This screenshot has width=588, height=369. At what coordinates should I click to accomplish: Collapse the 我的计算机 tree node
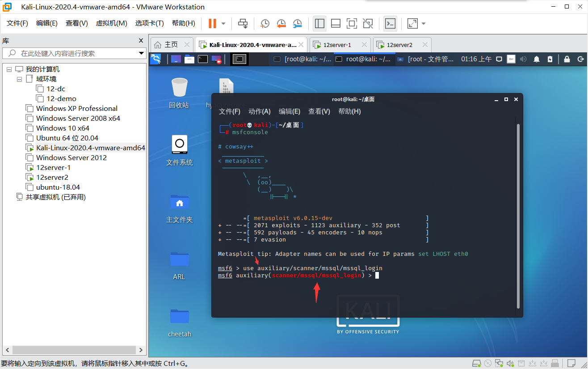point(9,69)
